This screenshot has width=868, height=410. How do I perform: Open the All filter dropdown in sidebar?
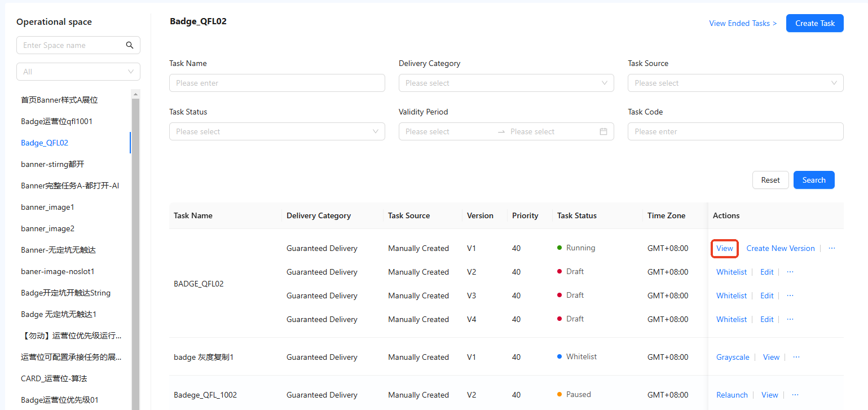[x=78, y=72]
